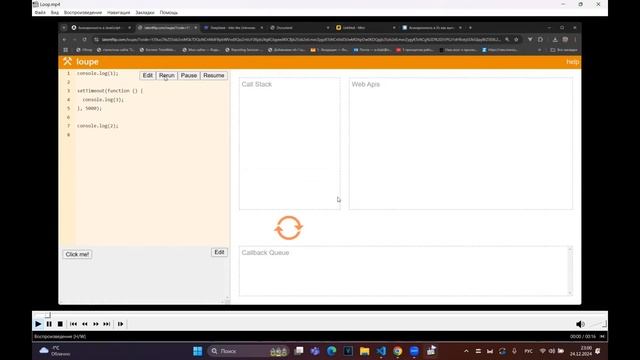The image size is (640, 360).
Task: Click the Resume button
Action: [x=213, y=76]
